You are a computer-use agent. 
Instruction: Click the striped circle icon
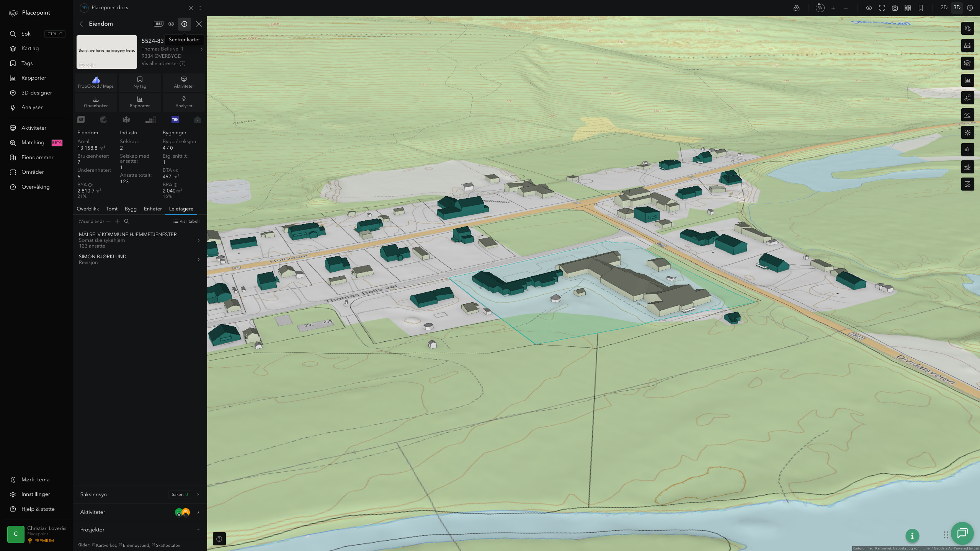103,120
